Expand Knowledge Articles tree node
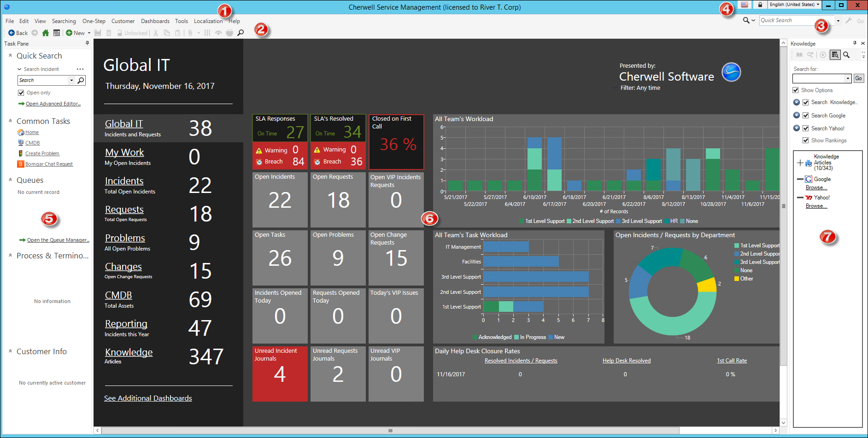The image size is (868, 438). [800, 163]
